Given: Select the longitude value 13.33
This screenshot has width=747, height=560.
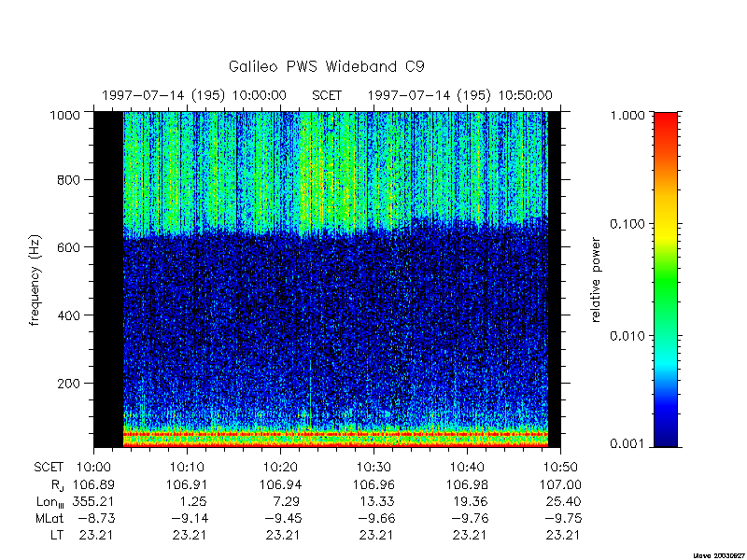Looking at the screenshot, I should 377,501.
